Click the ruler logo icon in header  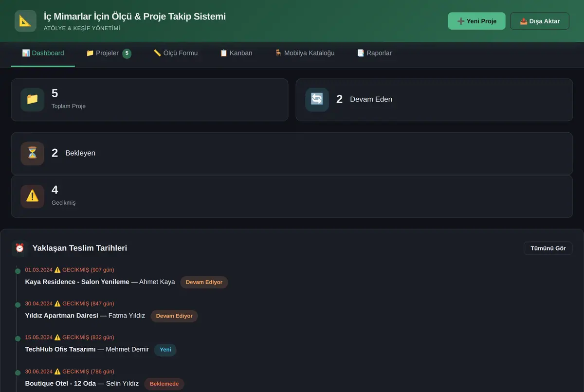pos(25,21)
